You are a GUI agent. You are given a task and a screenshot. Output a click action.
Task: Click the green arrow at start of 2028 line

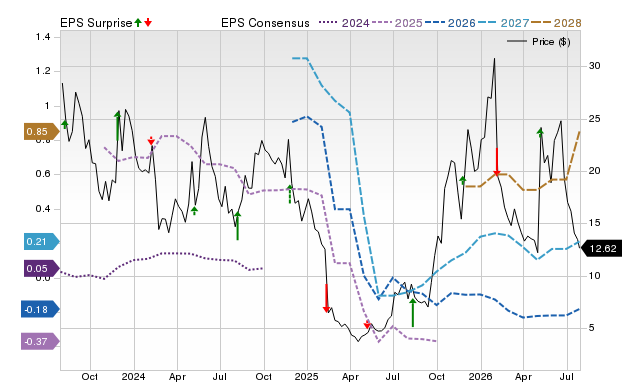(462, 180)
